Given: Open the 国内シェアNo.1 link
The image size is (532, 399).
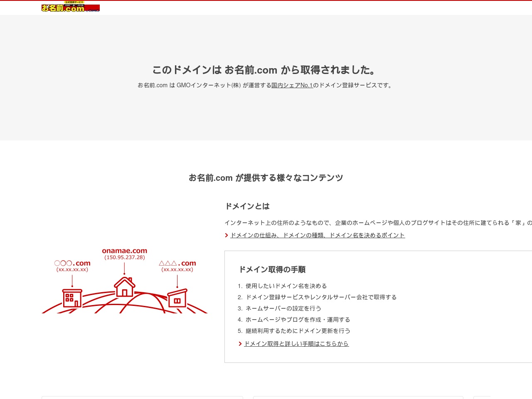Looking at the screenshot, I should [x=292, y=85].
